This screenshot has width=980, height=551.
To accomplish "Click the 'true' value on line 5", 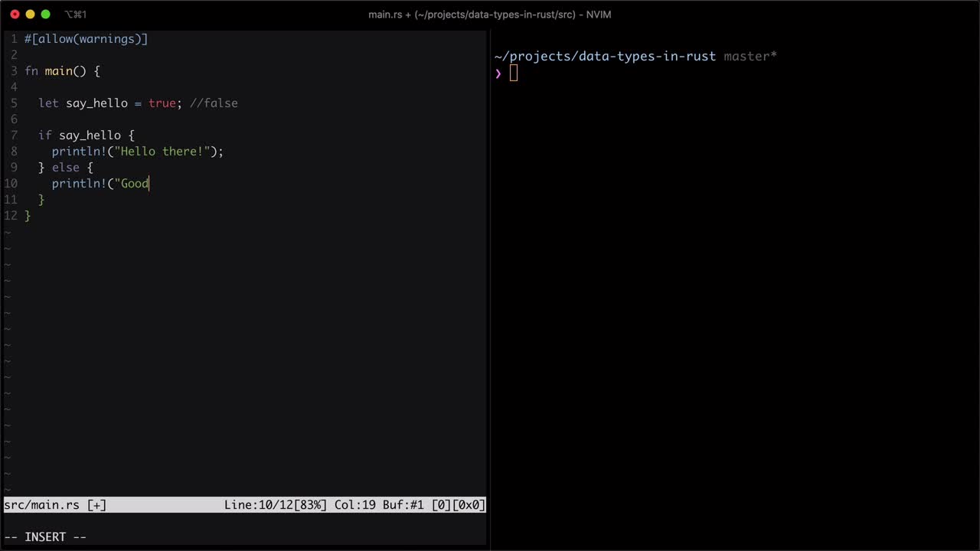I will click(x=162, y=103).
